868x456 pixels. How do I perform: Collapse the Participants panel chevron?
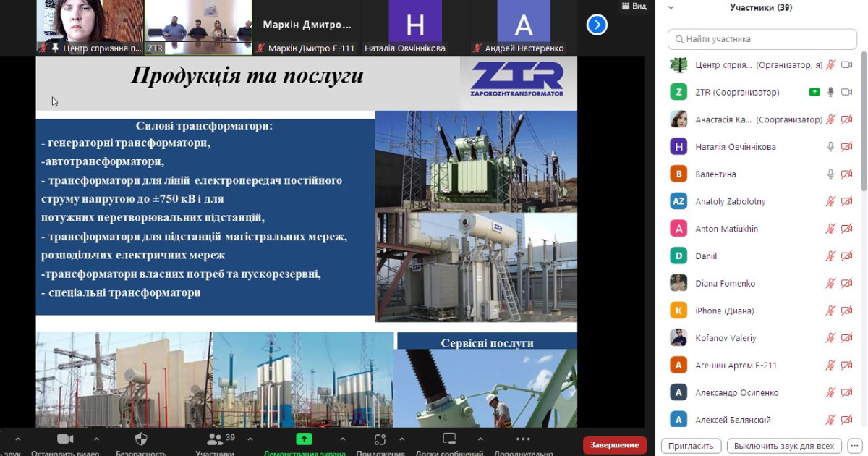(671, 8)
